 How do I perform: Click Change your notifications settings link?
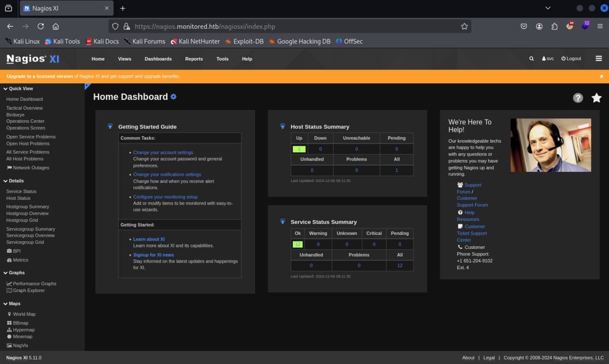tap(167, 174)
